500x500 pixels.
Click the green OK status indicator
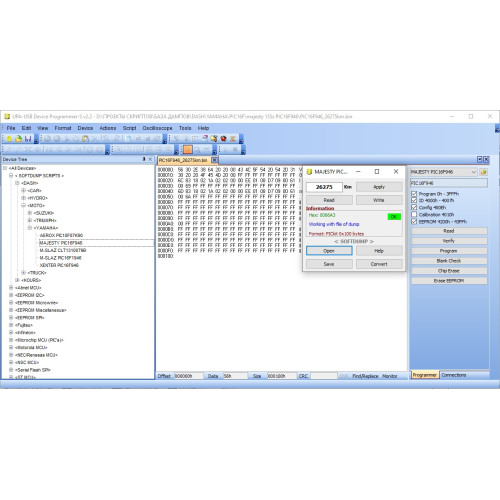click(x=394, y=217)
